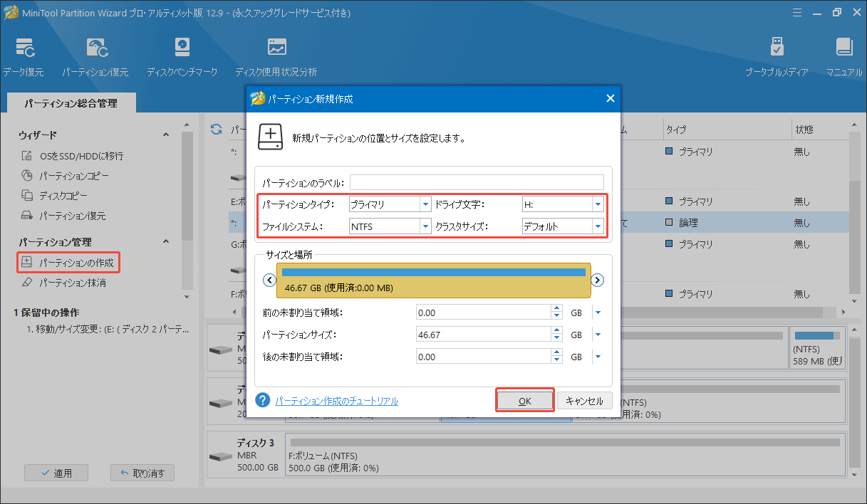Open Disk Benchmark (ディスクベンチマーク)

182,57
